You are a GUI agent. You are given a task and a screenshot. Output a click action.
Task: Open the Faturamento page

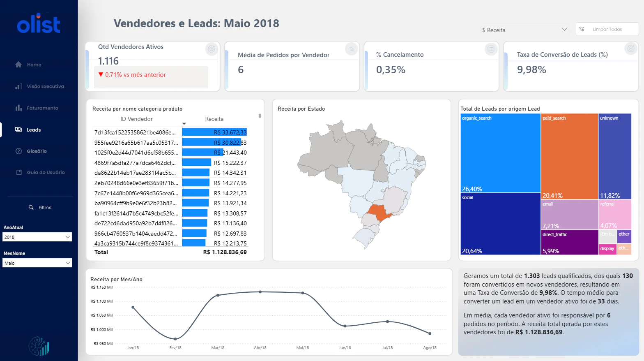point(42,108)
